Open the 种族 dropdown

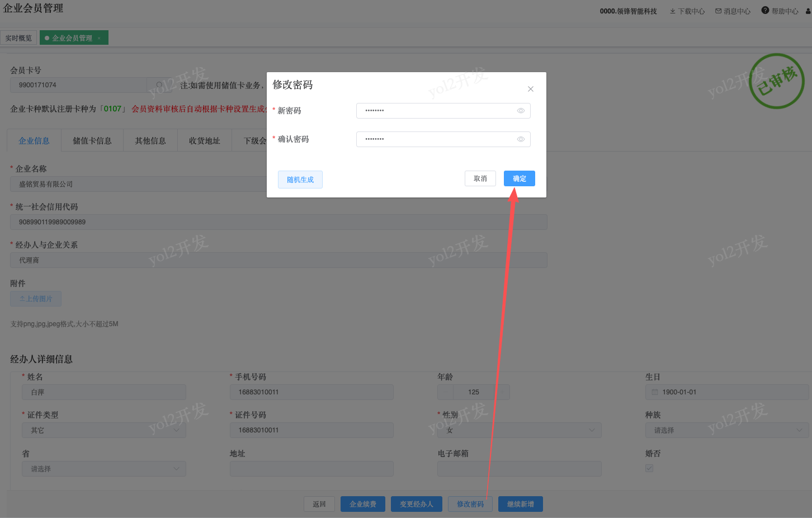click(727, 430)
